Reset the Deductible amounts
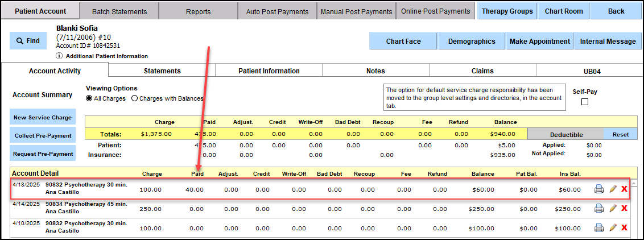The image size is (644, 240). (620, 134)
